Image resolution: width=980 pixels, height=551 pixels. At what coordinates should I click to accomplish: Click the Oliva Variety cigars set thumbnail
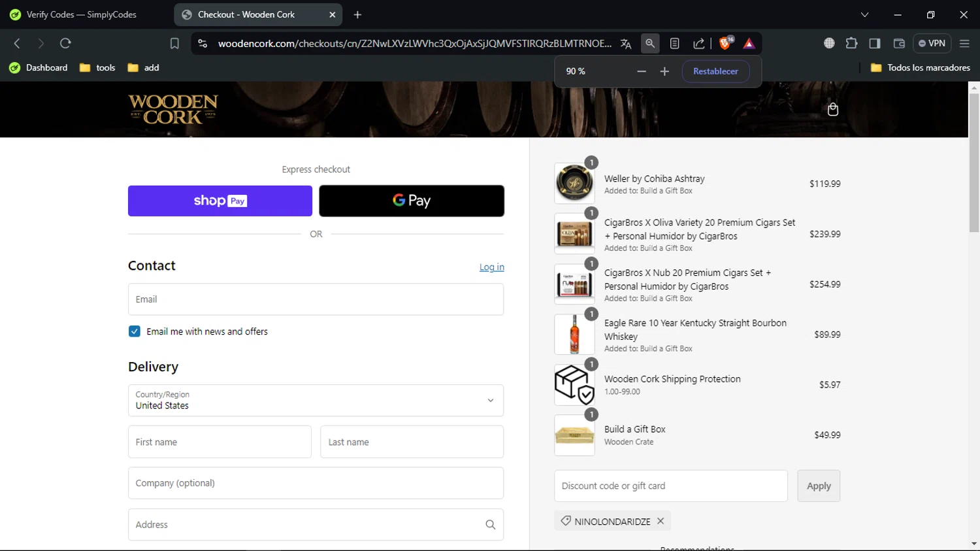click(574, 233)
